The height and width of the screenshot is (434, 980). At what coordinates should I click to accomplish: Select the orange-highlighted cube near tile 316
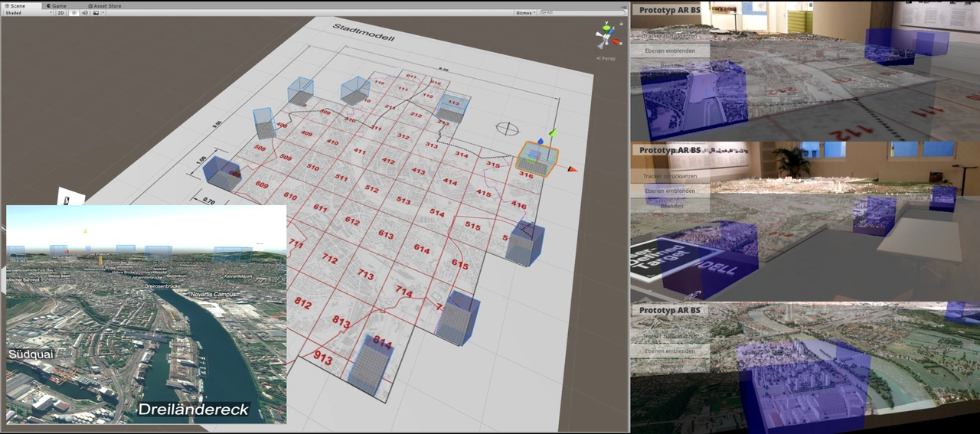point(537,159)
